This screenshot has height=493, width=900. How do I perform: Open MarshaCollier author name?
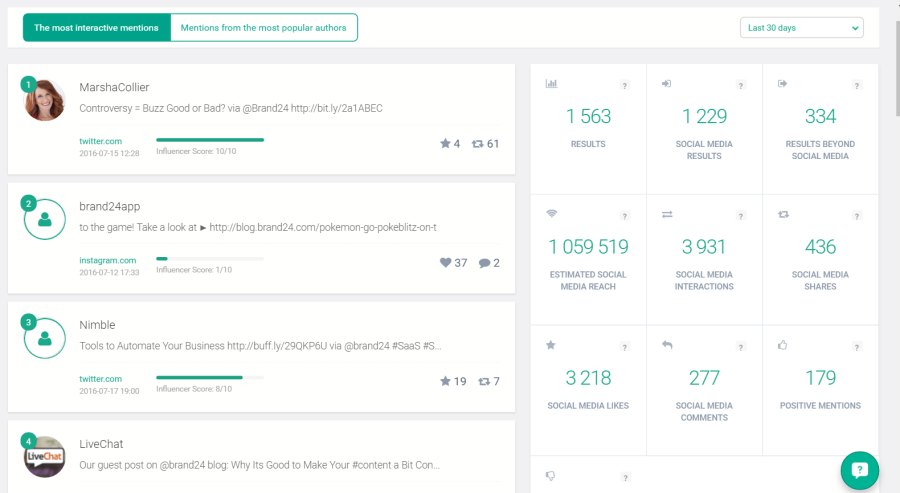point(114,87)
